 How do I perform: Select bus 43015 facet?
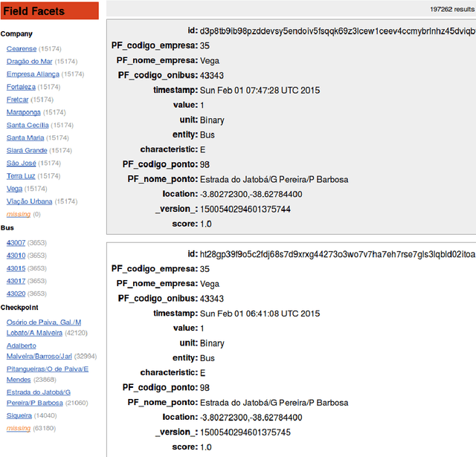[x=16, y=268]
